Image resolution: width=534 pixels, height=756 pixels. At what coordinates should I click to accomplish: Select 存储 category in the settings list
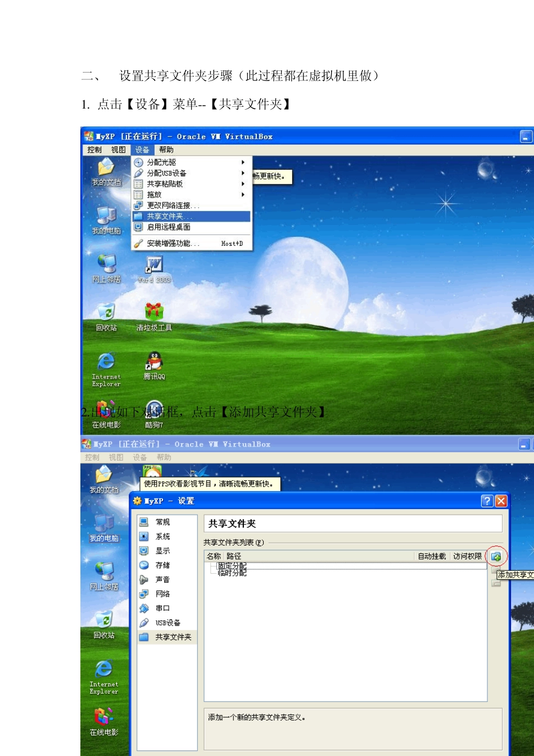pos(168,565)
